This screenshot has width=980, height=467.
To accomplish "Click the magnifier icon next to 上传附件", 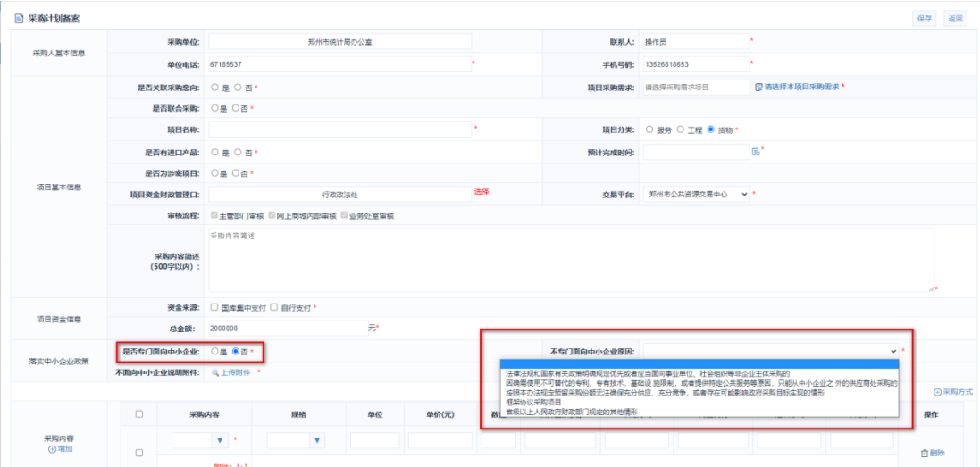I will tap(214, 372).
